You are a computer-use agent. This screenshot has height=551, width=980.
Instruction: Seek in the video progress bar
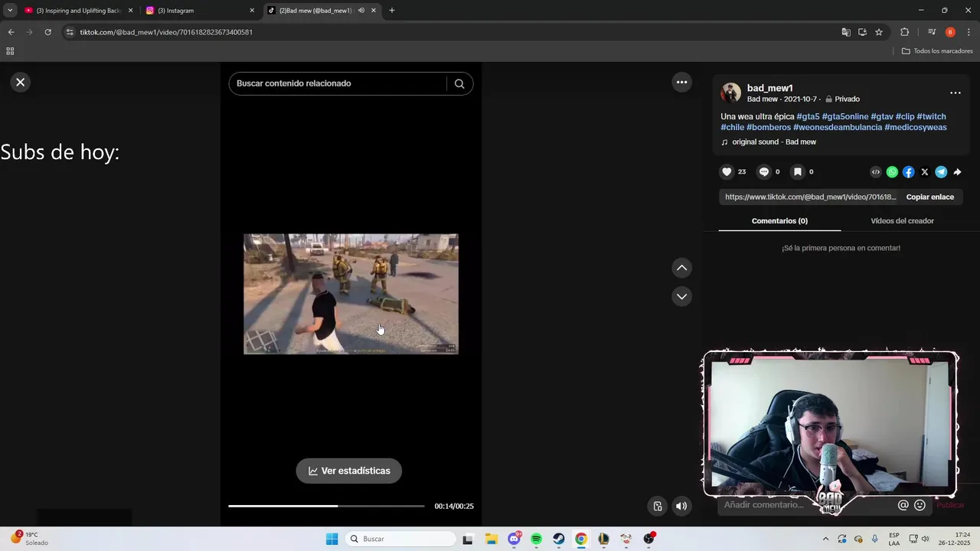click(326, 506)
